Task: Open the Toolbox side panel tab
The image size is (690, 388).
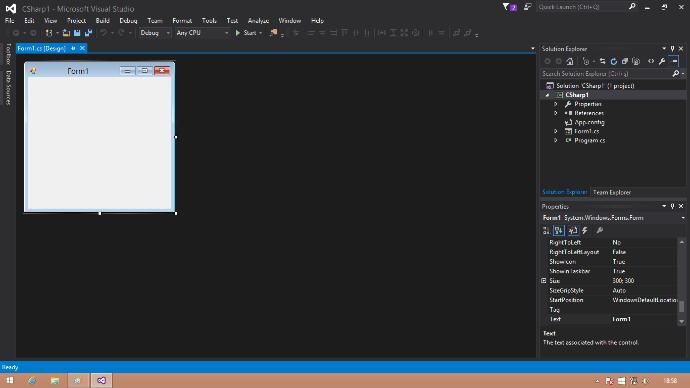Action: [8, 54]
